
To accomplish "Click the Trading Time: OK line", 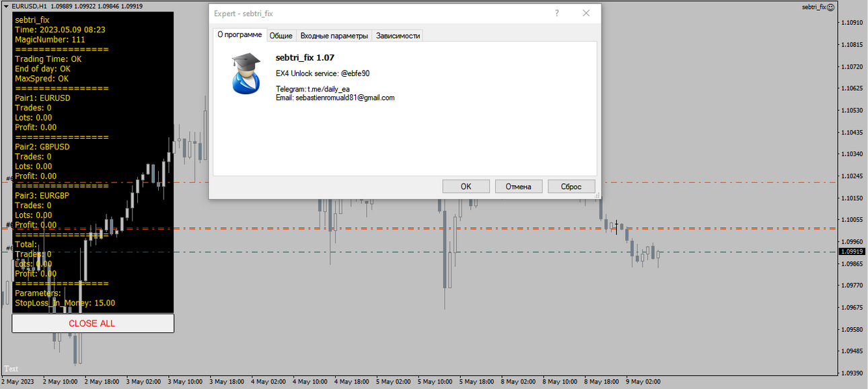I will [48, 59].
